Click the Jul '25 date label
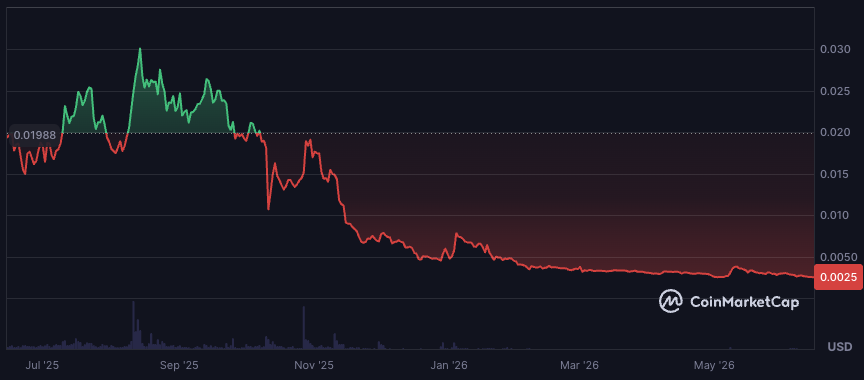The image size is (864, 380). 42,365
